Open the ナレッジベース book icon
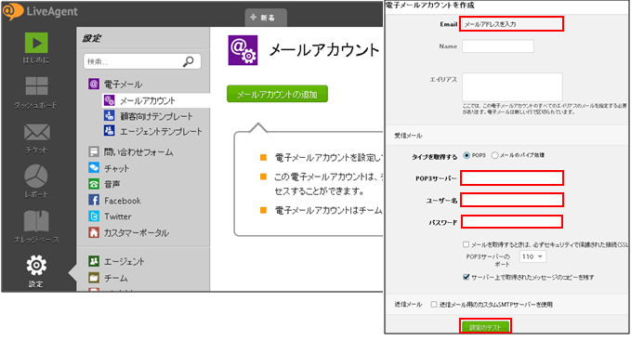Image resolution: width=644 pixels, height=341 pixels. [x=36, y=221]
